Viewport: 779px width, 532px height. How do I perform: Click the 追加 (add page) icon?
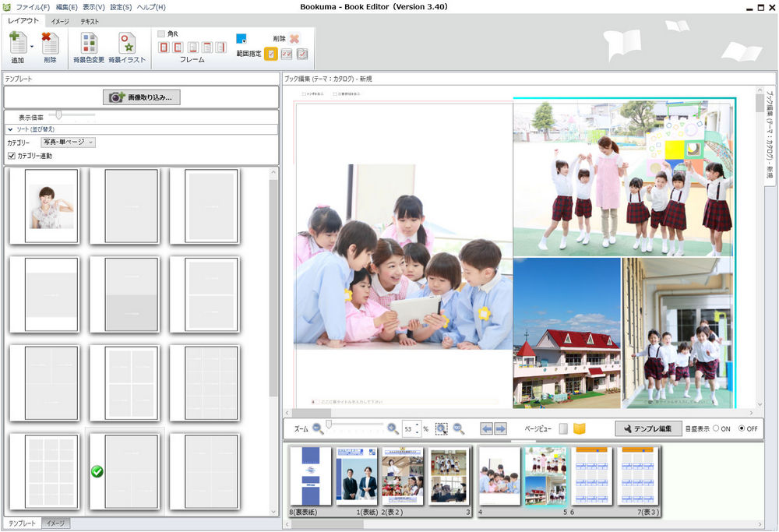[17, 44]
